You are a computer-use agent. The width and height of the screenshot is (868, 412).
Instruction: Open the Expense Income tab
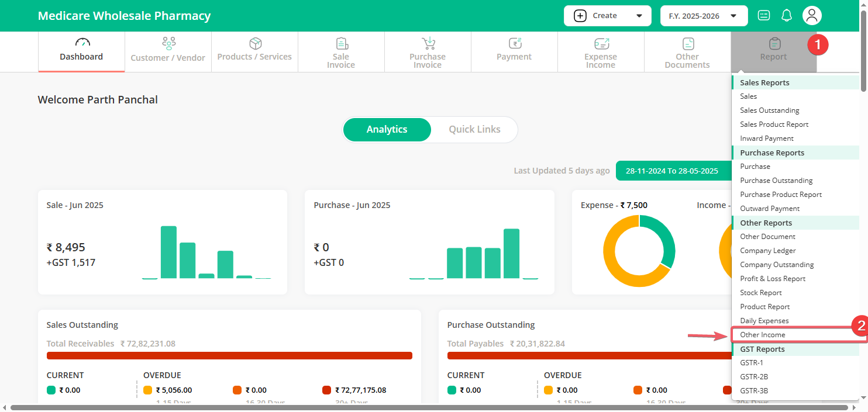pyautogui.click(x=601, y=51)
